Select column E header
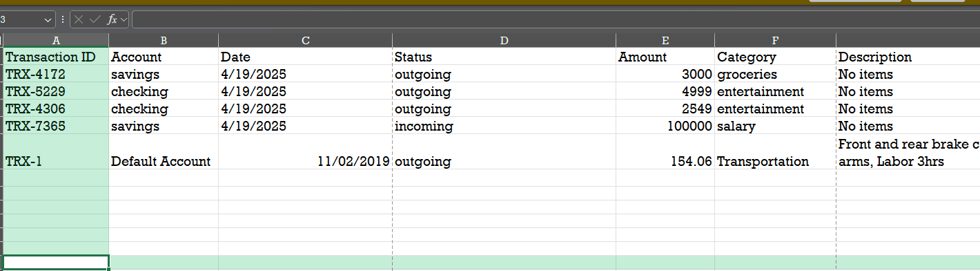This screenshot has width=980, height=271. click(x=665, y=40)
